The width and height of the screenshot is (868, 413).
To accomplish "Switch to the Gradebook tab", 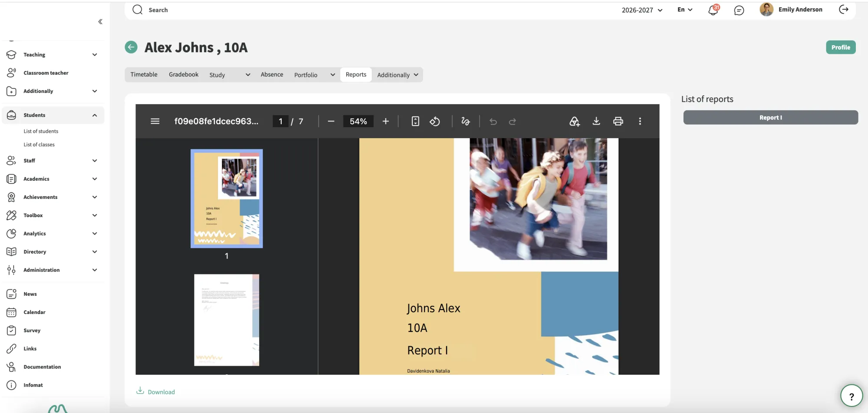I will 184,74.
